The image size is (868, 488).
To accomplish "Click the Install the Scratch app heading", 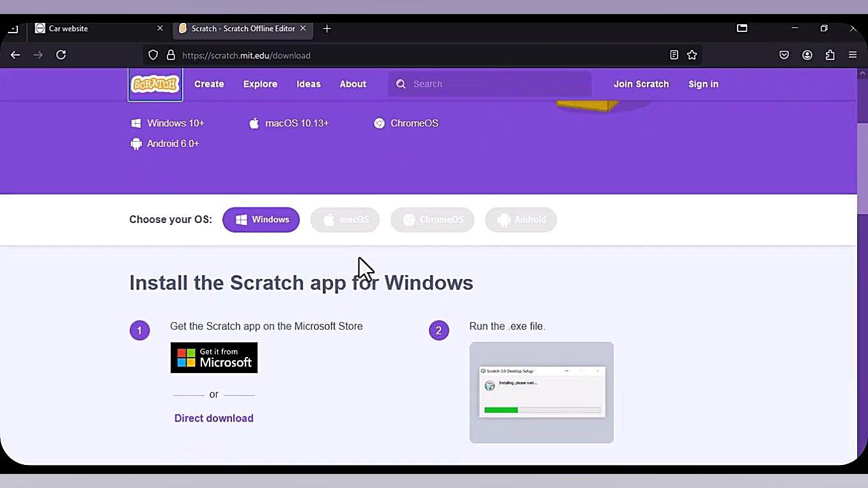I will 301,282.
